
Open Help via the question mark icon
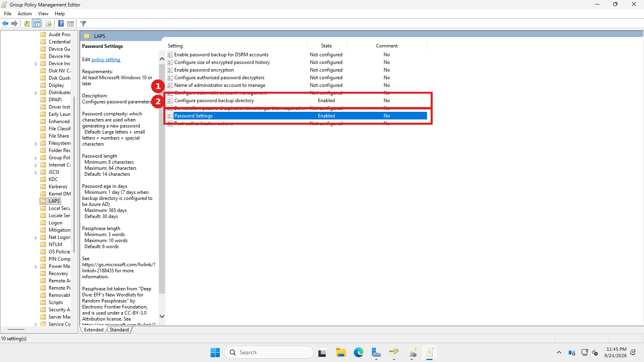point(61,23)
